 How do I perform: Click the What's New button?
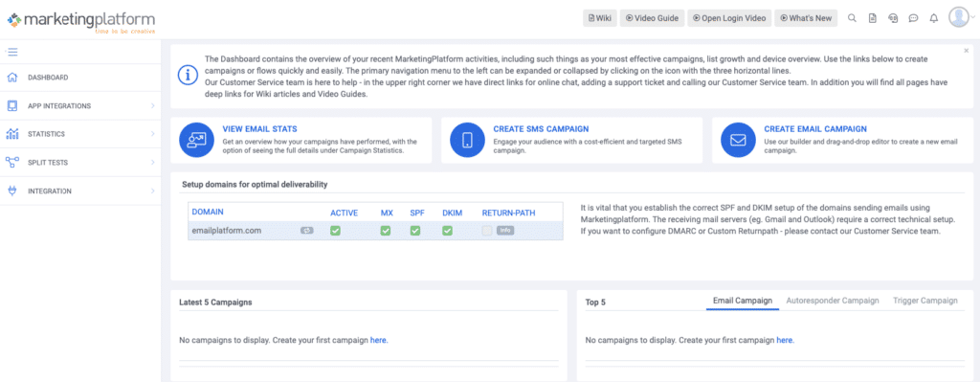pyautogui.click(x=806, y=18)
